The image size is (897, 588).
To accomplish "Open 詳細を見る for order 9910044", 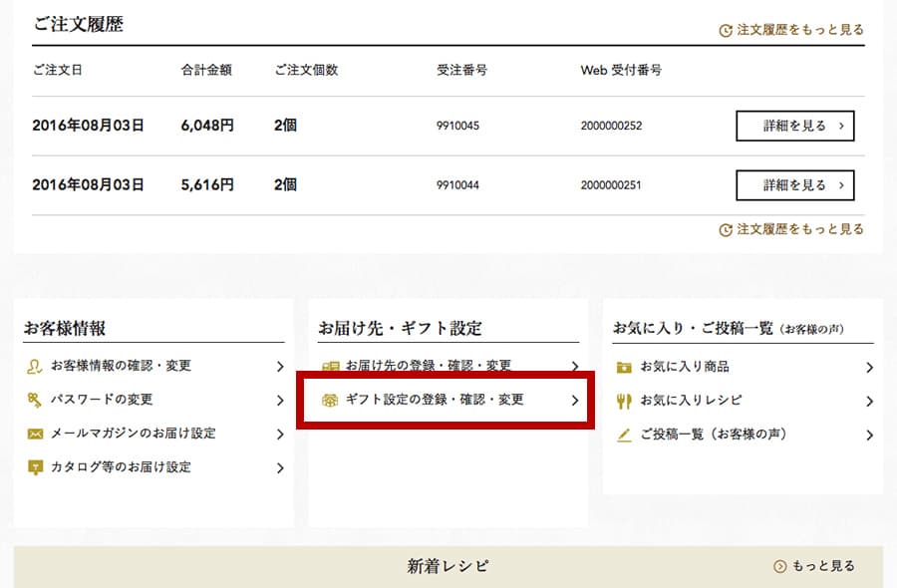I will tap(794, 185).
